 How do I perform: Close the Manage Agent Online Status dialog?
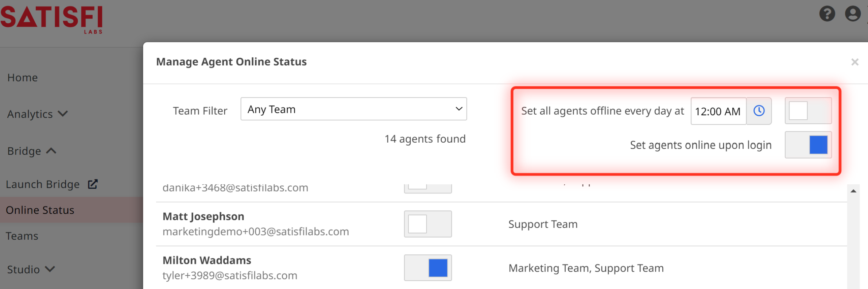855,62
